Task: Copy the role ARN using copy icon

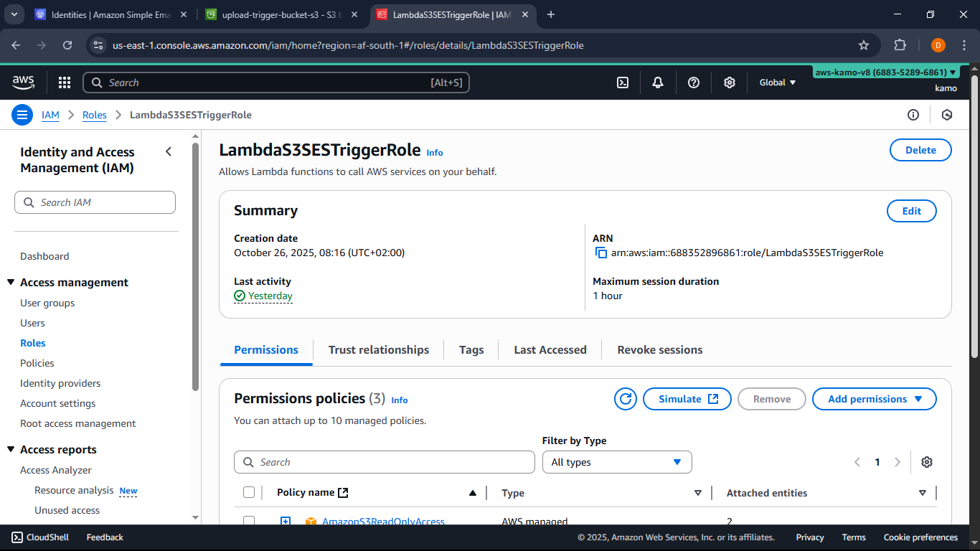Action: click(601, 253)
